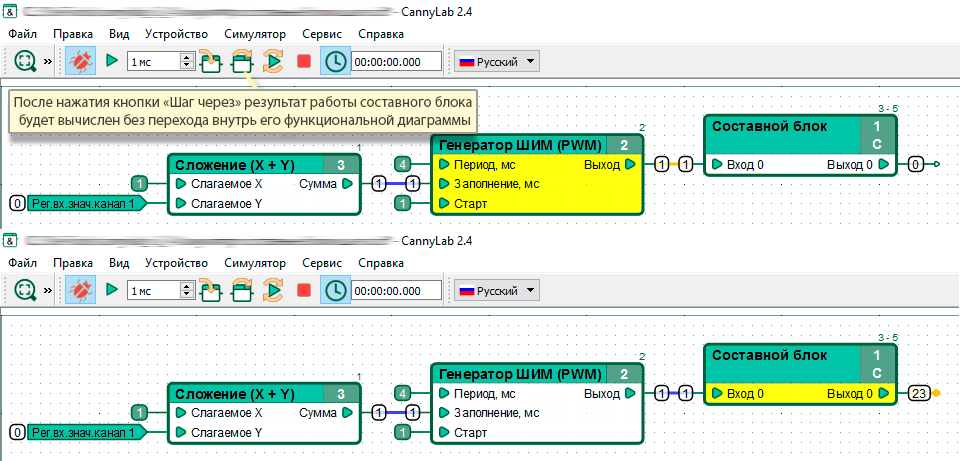Click the 'Сумма' output arrow in bottom diagram

click(347, 413)
